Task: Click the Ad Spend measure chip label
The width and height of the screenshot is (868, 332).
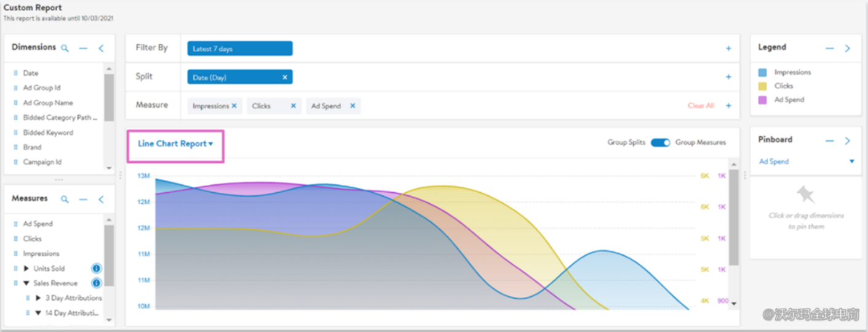Action: pos(326,106)
